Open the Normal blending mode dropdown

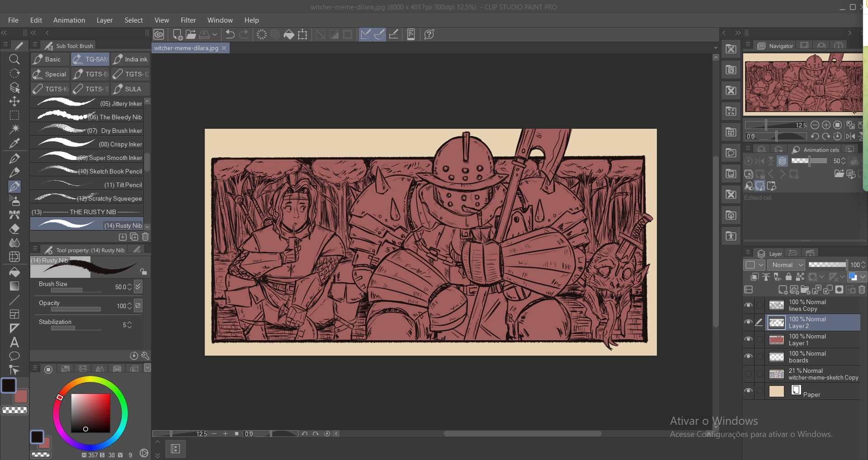(786, 265)
